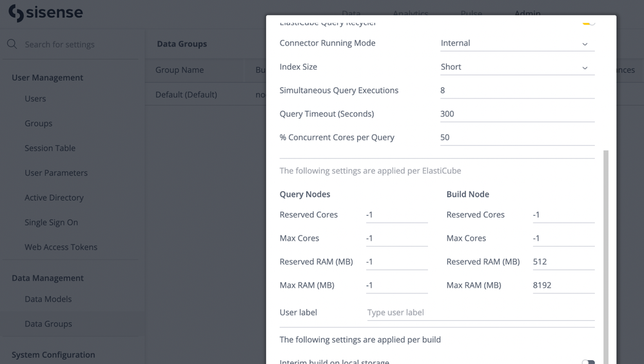Click the Default (Default) group row

(x=186, y=95)
